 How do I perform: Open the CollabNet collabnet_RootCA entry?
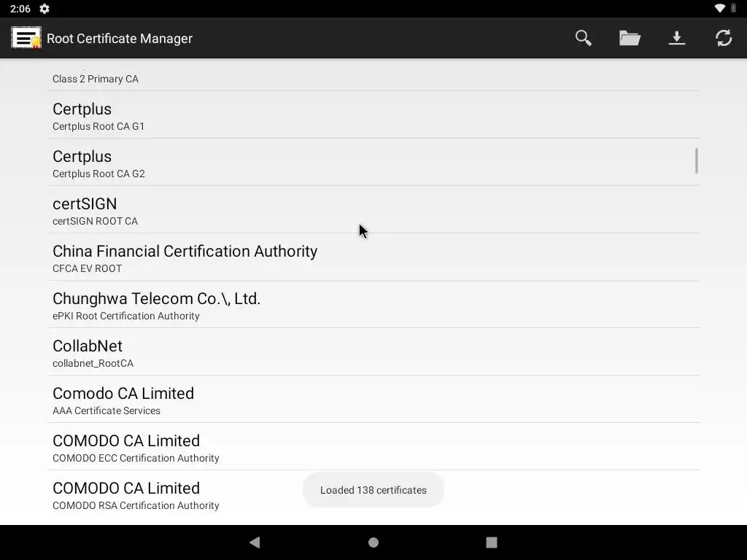[373, 352]
